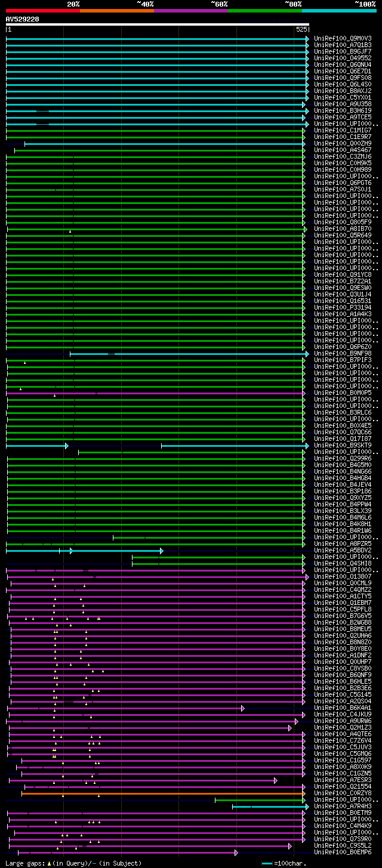Open hit UniRef100_Q9M0V3
Viewport: 382px width, 868px height.
tap(343, 38)
